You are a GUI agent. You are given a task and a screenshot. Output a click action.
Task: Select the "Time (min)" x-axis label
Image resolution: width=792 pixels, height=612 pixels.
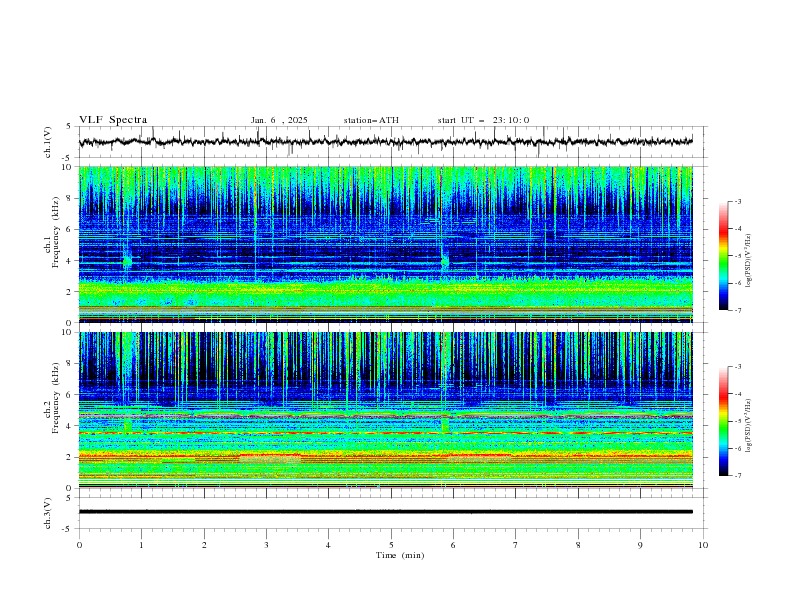click(x=400, y=555)
